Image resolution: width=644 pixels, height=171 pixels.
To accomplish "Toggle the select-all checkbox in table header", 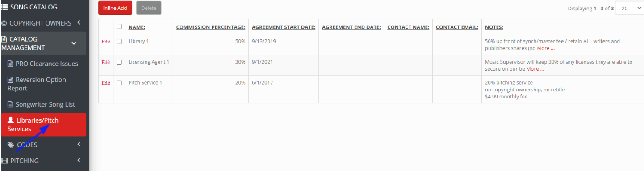I will tap(119, 26).
